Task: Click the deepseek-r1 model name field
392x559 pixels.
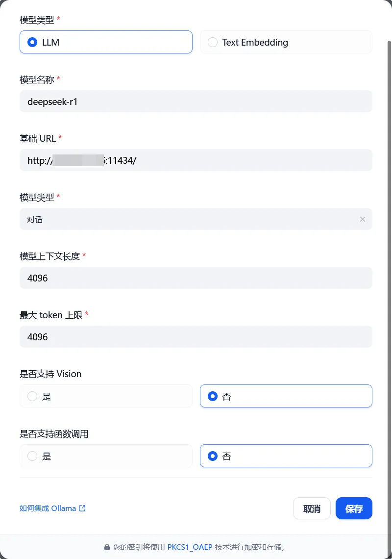Action: coord(196,102)
